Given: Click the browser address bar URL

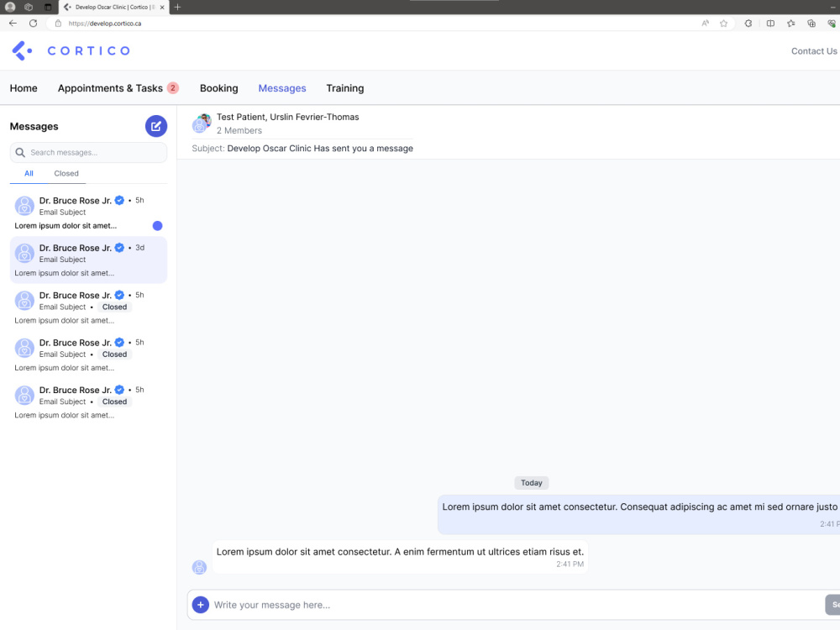Looking at the screenshot, I should coord(105,23).
